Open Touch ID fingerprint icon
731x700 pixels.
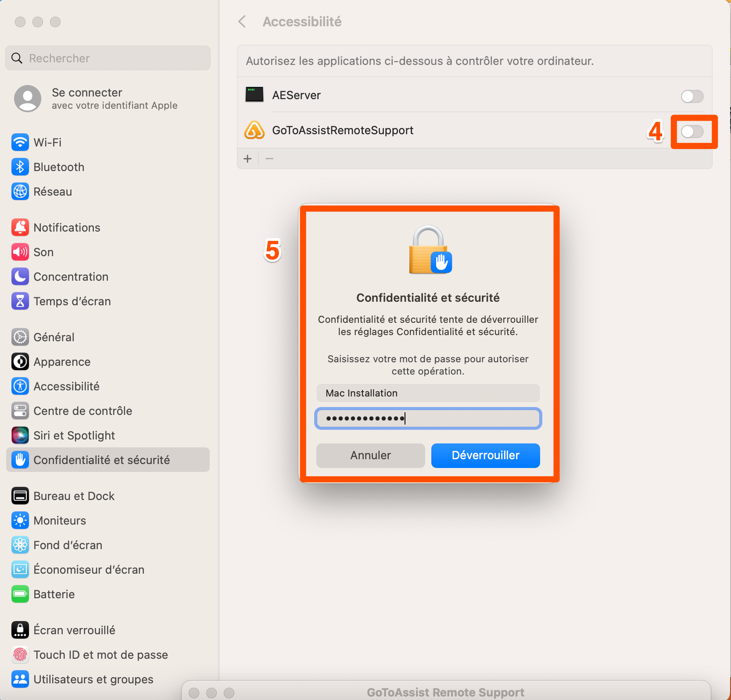[x=20, y=654]
